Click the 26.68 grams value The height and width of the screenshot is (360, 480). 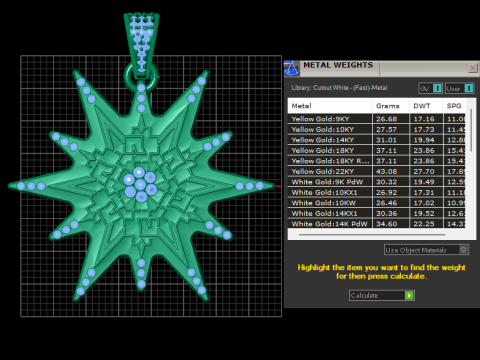click(386, 119)
